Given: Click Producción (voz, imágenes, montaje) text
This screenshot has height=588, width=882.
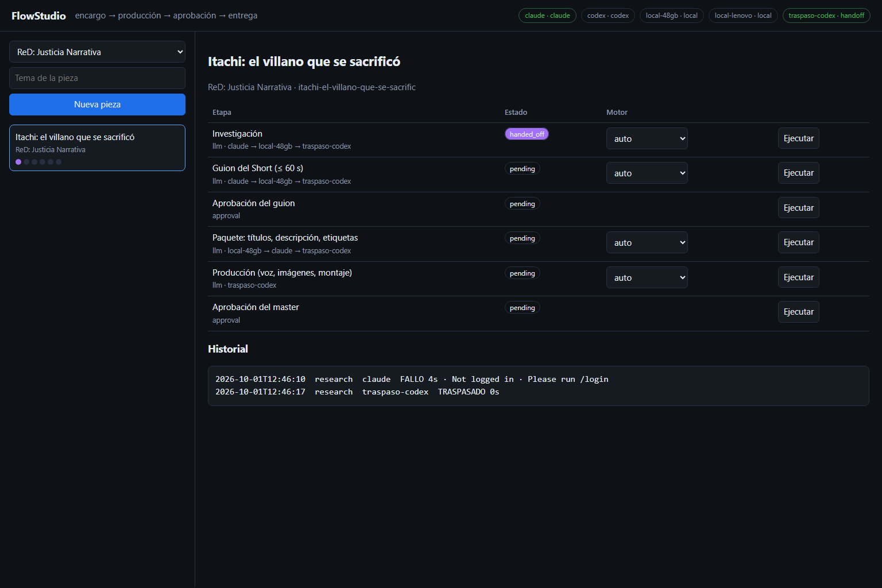Looking at the screenshot, I should tap(282, 273).
